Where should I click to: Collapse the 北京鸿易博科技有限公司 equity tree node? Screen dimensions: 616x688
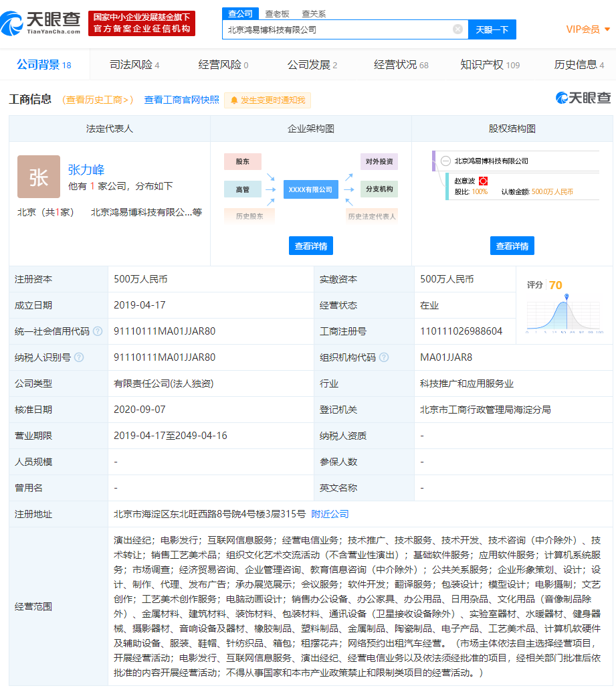click(445, 161)
